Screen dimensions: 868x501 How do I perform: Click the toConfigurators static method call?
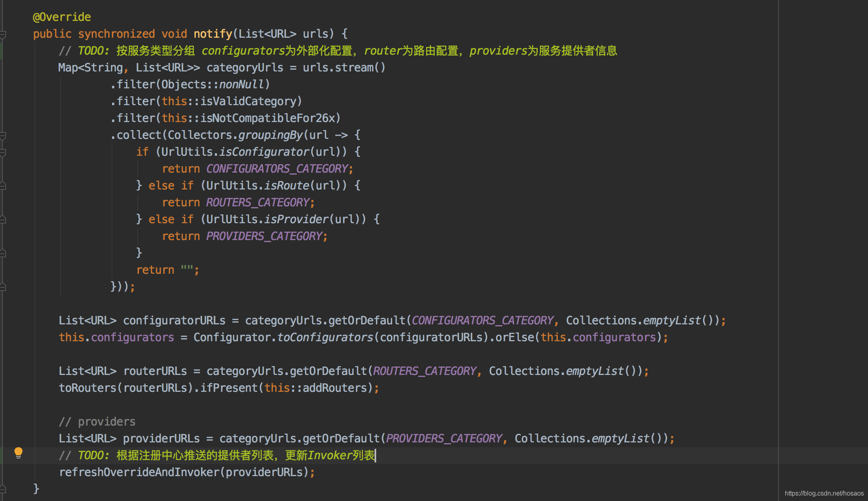[325, 338]
